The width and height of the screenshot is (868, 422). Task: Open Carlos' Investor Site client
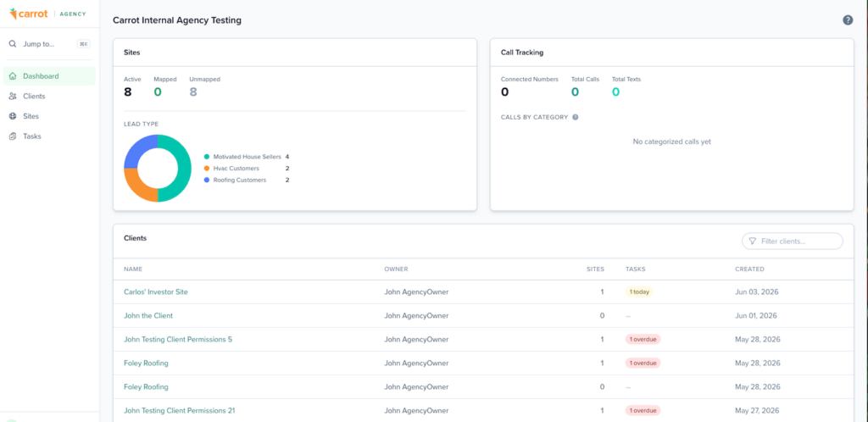tap(156, 292)
